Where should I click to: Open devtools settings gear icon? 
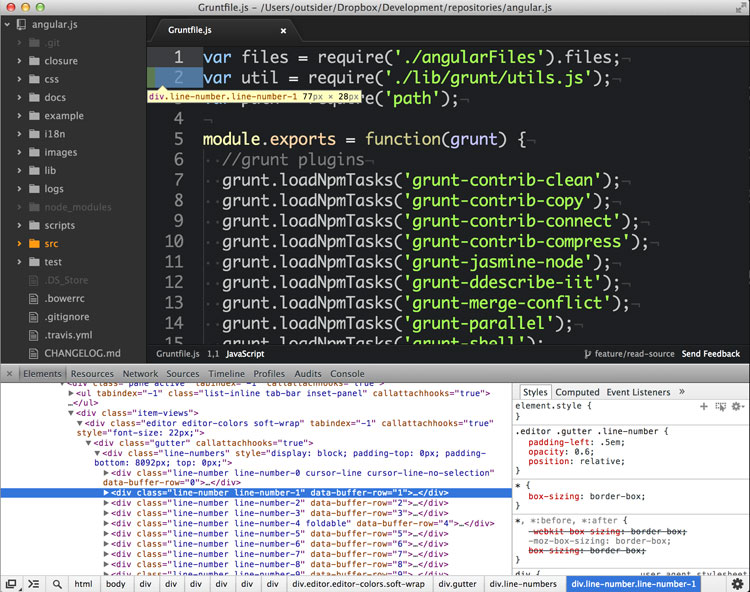coord(738,584)
